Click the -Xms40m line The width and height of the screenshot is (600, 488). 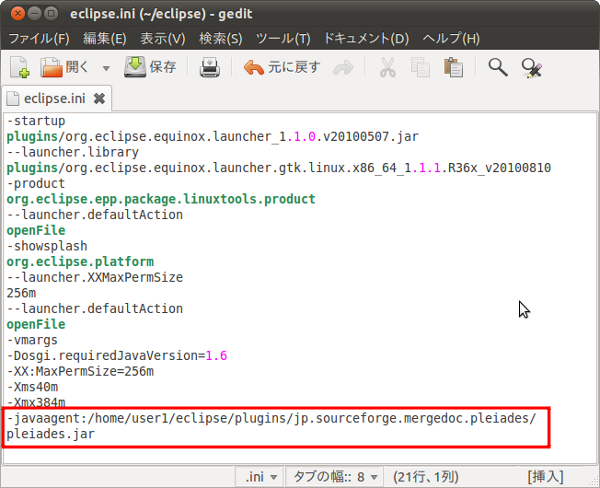coord(33,387)
